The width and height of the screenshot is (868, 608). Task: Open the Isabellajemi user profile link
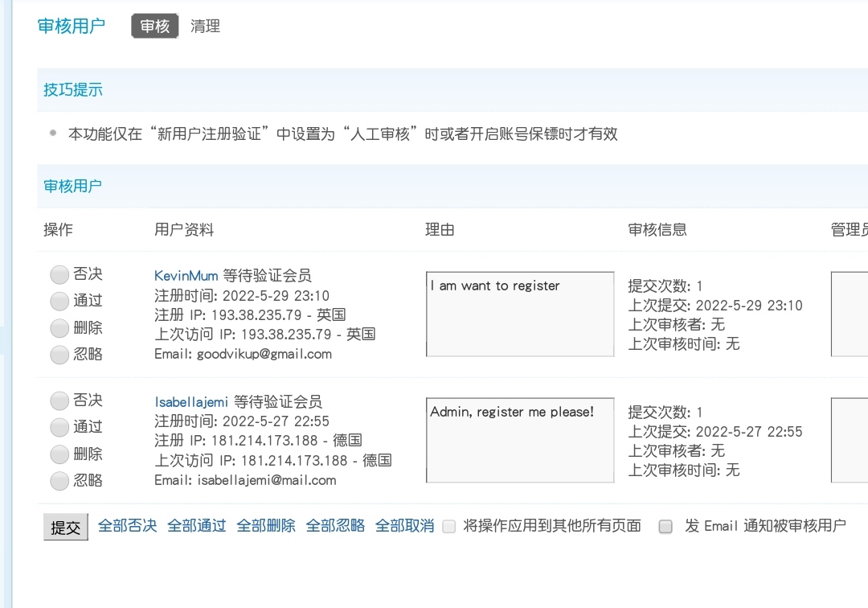pos(191,401)
